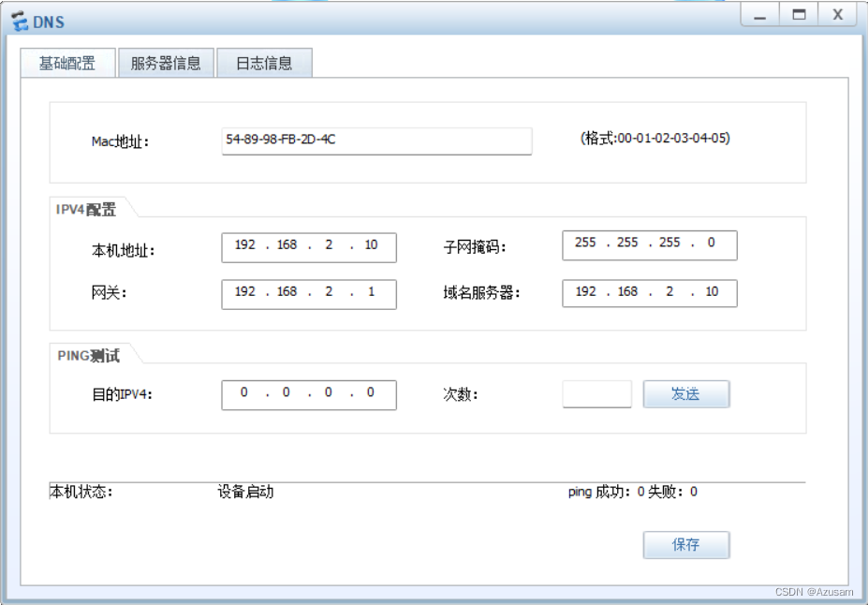Click the 本机状态 label
This screenshot has height=605, width=868.
pos(81,492)
